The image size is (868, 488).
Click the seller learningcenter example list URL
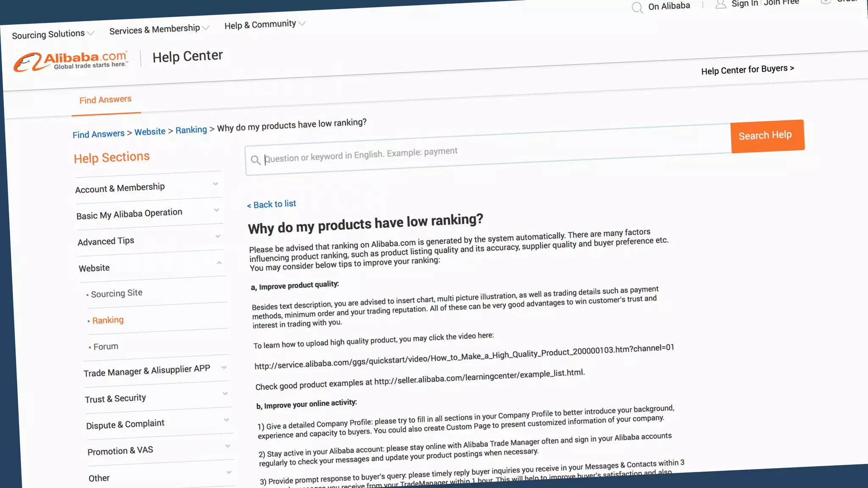(x=479, y=377)
